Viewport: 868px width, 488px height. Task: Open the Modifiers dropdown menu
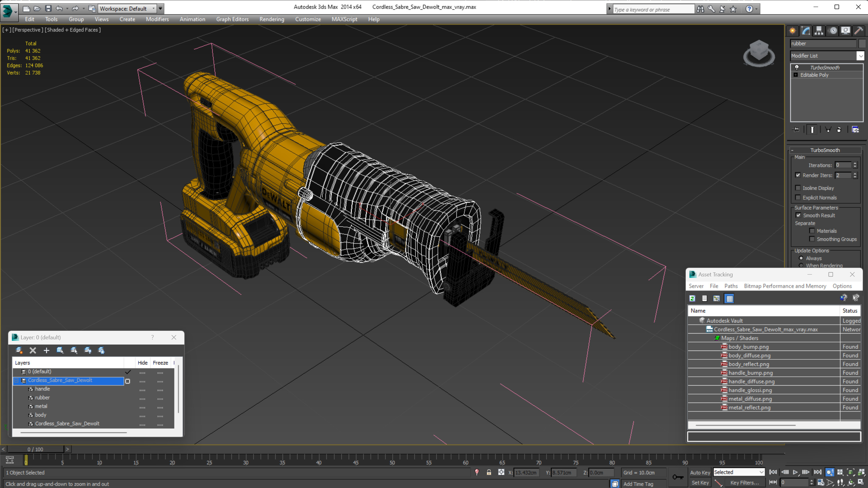(157, 19)
